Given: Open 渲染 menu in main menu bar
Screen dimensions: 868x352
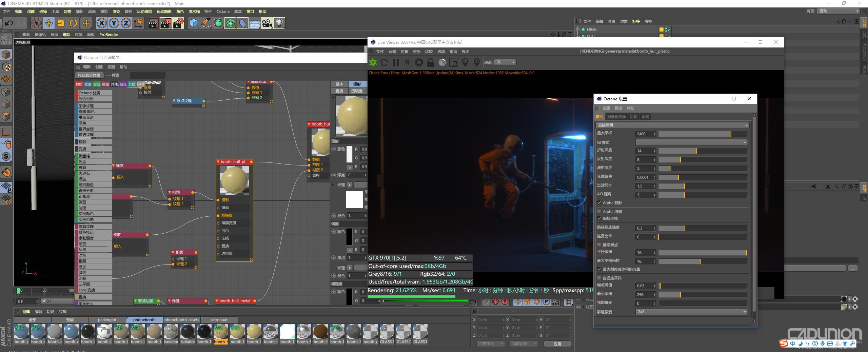Looking at the screenshot, I should [x=116, y=12].
